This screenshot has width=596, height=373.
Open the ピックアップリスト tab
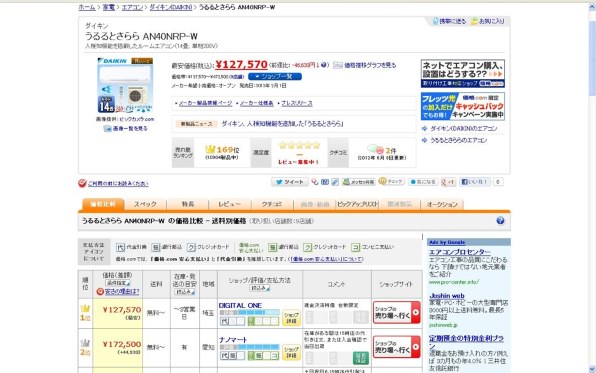click(357, 205)
